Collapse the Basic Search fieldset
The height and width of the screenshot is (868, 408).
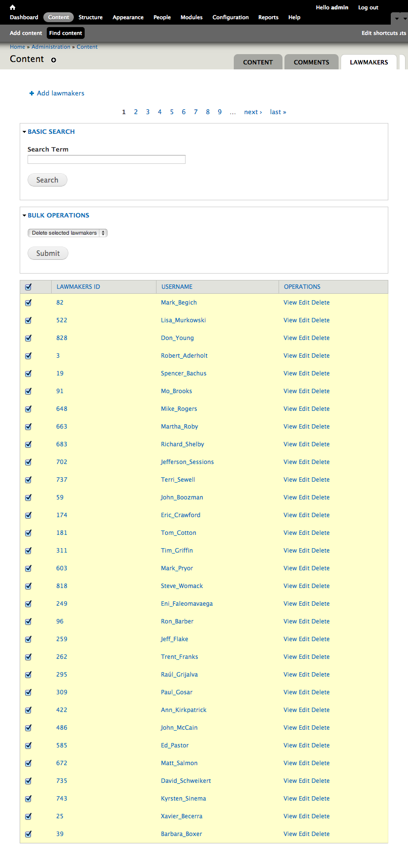pyautogui.click(x=51, y=131)
